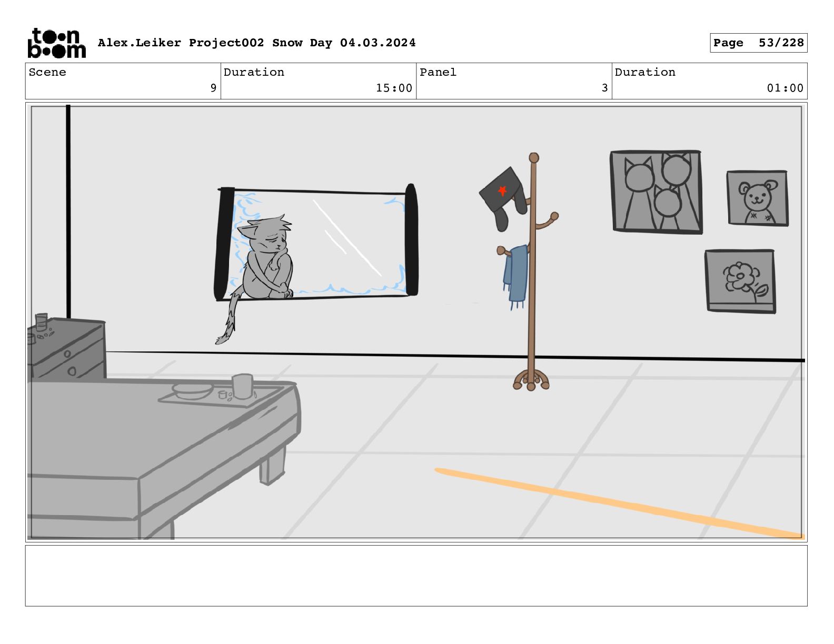This screenshot has width=834, height=644.
Task: Click the framed picture of three cats
Action: tap(657, 192)
